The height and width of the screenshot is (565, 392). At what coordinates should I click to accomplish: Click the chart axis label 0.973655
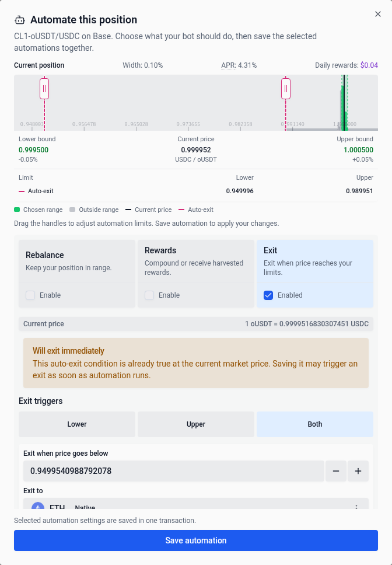(188, 124)
